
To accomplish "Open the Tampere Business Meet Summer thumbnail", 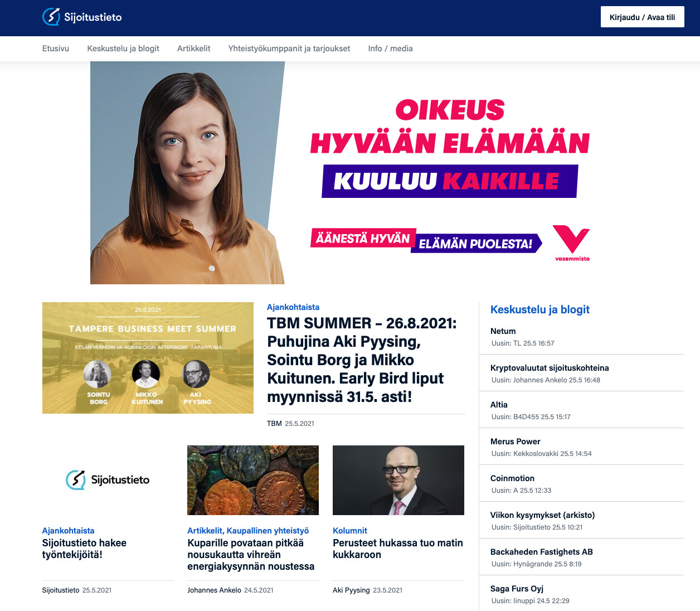I will [x=148, y=358].
